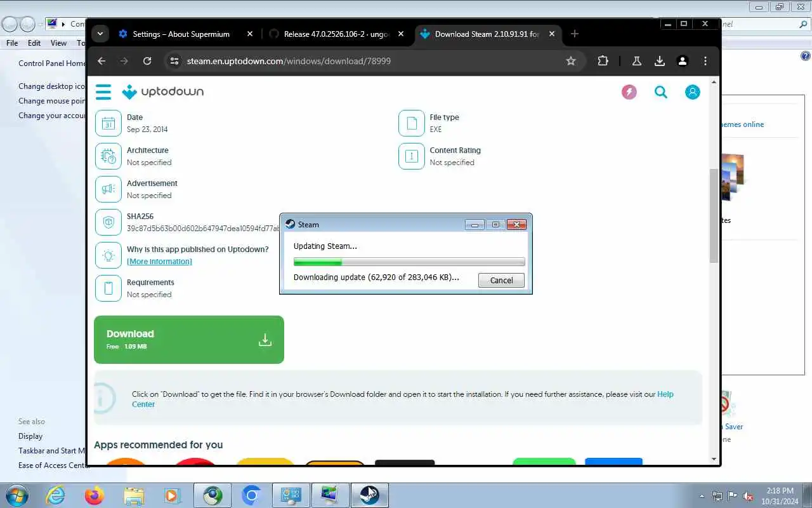Click the Date calendar icon
This screenshot has height=508, width=812.
(108, 123)
